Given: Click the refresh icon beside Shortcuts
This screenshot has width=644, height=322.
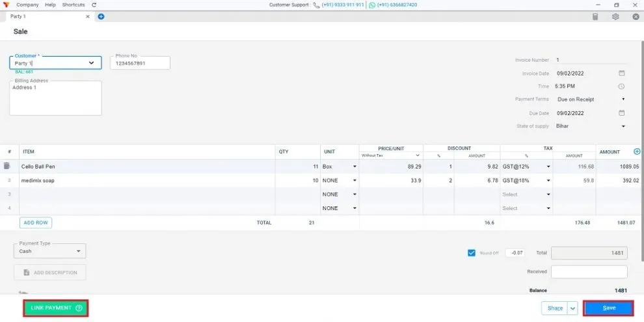Looking at the screenshot, I should (x=94, y=5).
